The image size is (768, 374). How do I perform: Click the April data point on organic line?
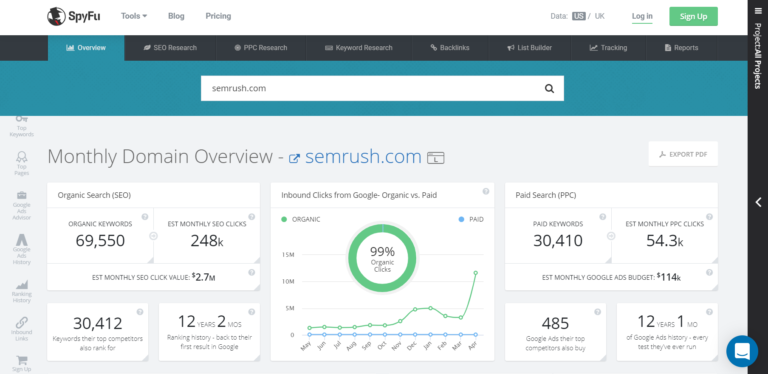[x=475, y=273]
